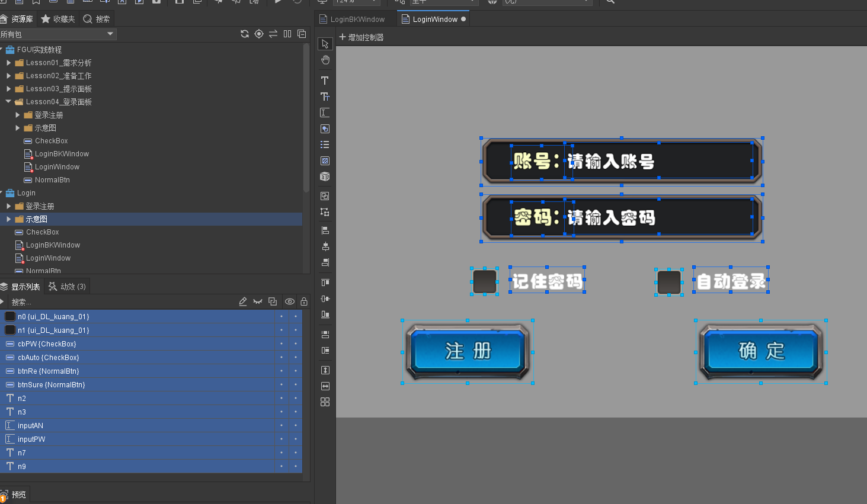Expand the Lesson01_需求分析 folder
This screenshot has height=504, width=867.
[x=9, y=63]
